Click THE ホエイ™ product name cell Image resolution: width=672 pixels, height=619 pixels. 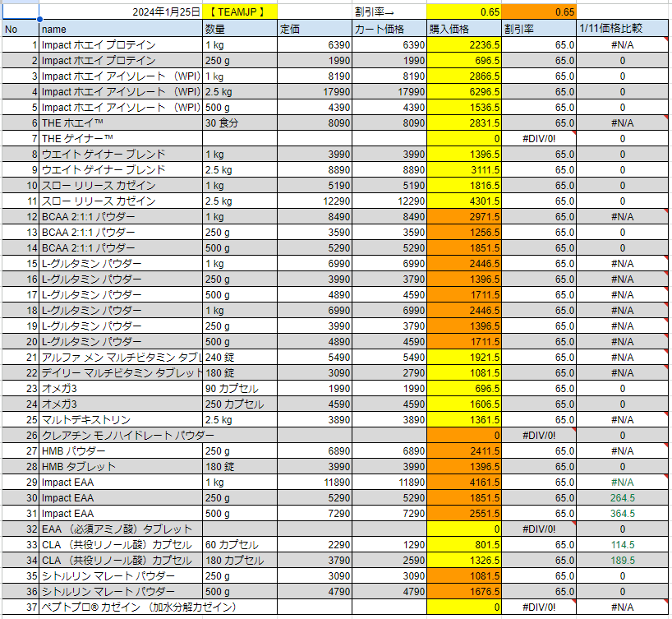121,123
